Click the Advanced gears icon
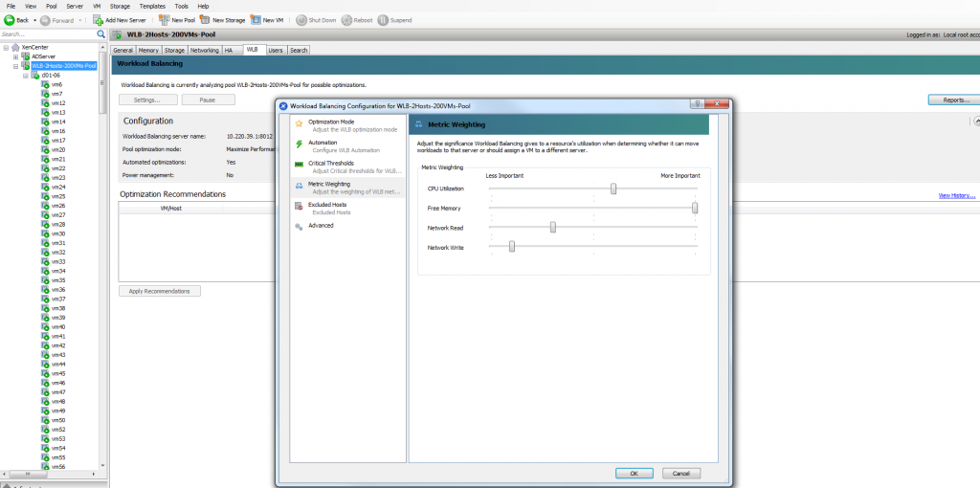 [300, 226]
